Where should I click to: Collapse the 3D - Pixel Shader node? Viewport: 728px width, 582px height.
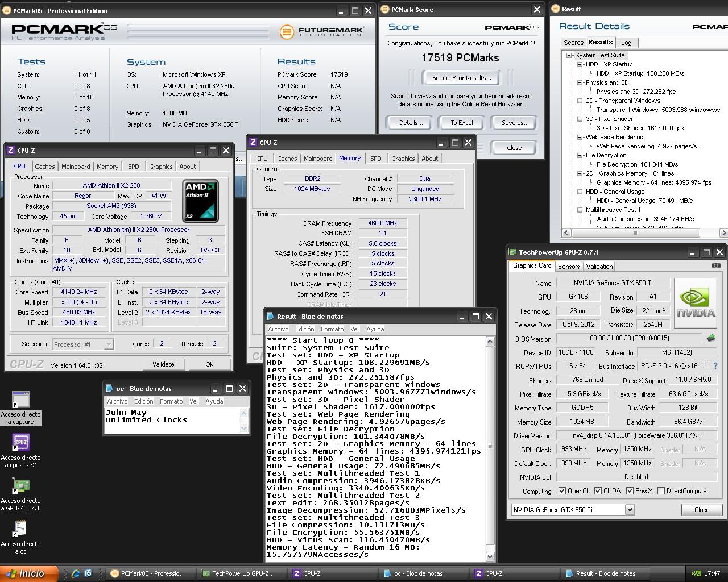coord(580,119)
